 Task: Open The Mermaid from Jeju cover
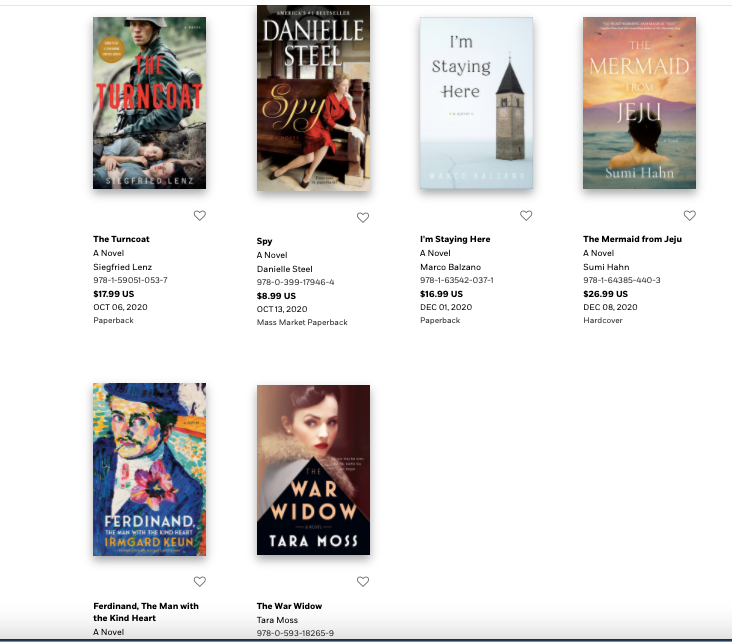(639, 103)
